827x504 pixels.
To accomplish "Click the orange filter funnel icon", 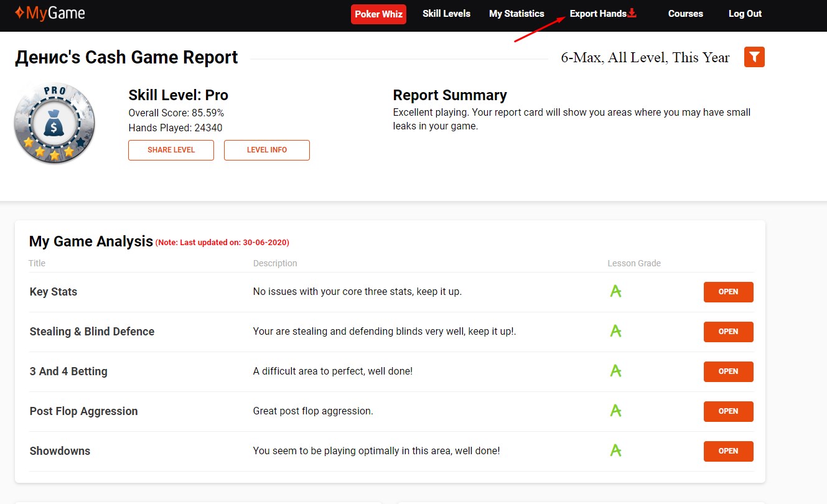I will [x=754, y=57].
